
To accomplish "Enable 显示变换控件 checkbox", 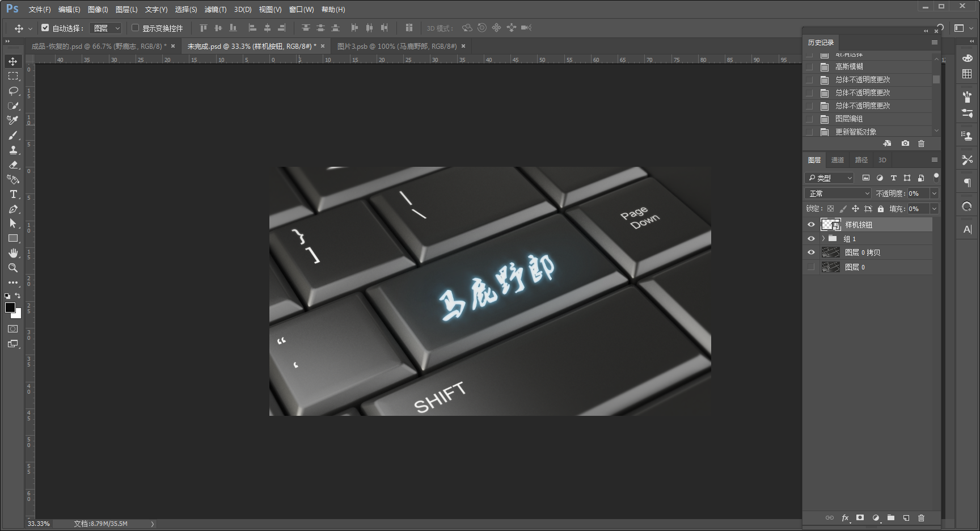I will click(136, 27).
